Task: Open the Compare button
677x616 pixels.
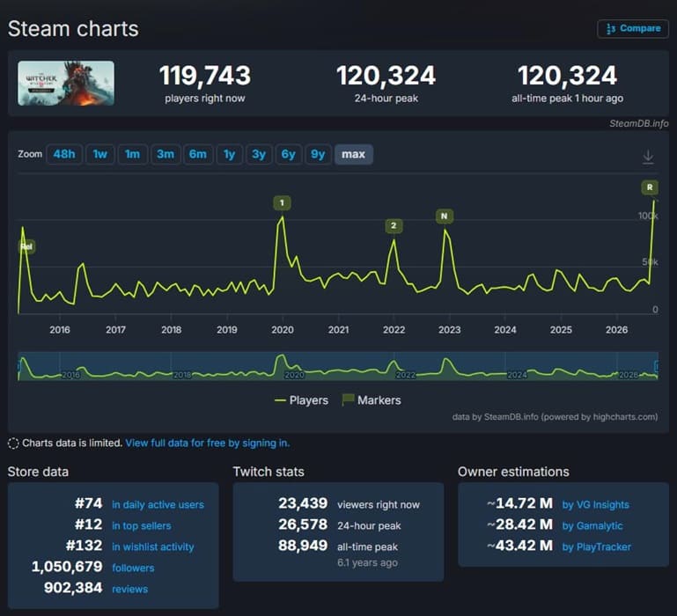Action: click(633, 29)
